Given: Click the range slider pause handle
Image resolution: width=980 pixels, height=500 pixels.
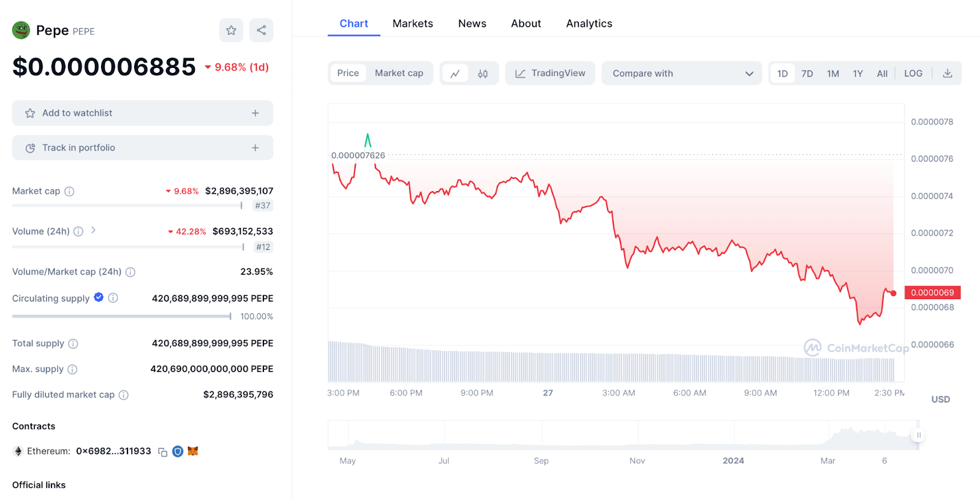Looking at the screenshot, I should (918, 435).
